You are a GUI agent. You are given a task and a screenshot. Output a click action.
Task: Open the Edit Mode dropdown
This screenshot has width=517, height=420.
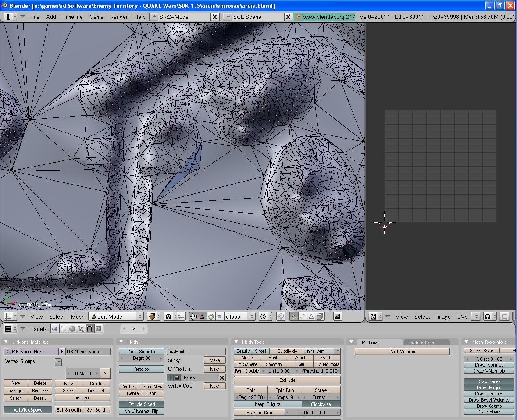(x=116, y=317)
